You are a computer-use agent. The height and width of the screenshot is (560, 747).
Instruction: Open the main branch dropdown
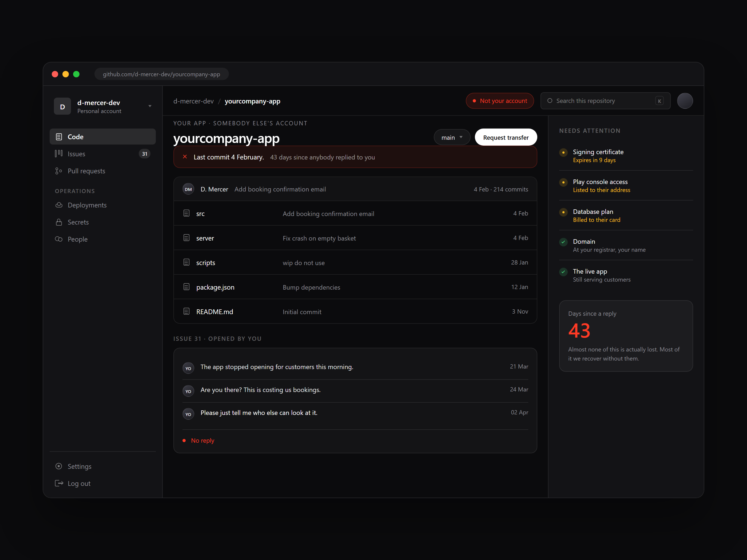(452, 137)
